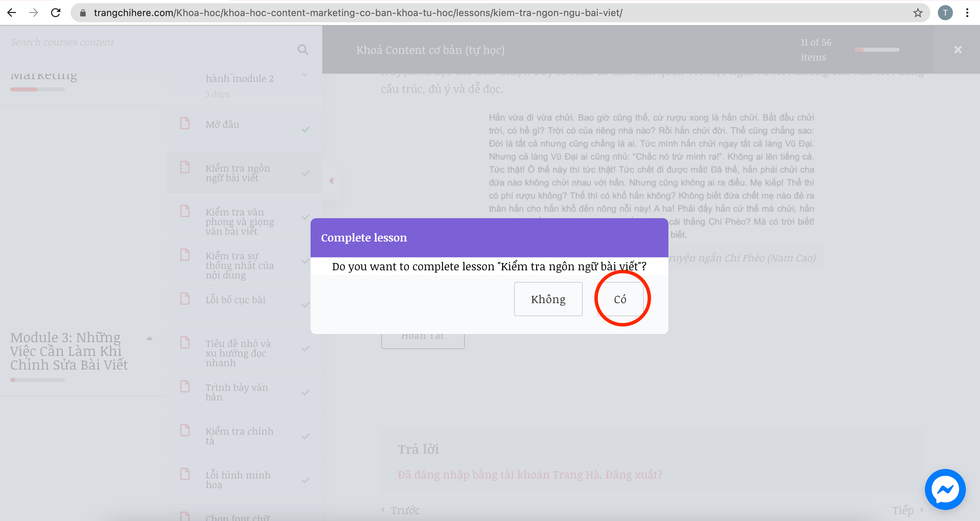The width and height of the screenshot is (980, 521).
Task: Click the course search magnifier icon
Action: coord(303,50)
